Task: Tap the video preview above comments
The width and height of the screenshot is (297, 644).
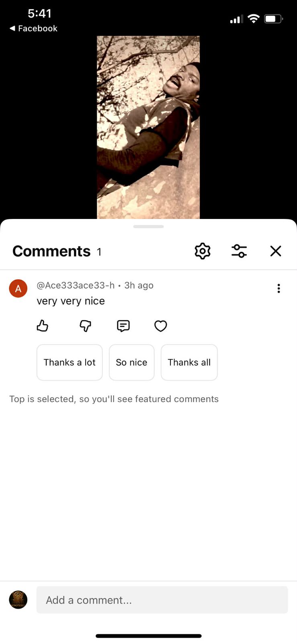Action: click(148, 127)
